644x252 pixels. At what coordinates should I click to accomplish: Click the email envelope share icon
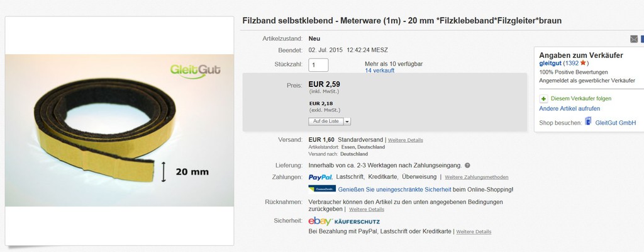(x=634, y=39)
